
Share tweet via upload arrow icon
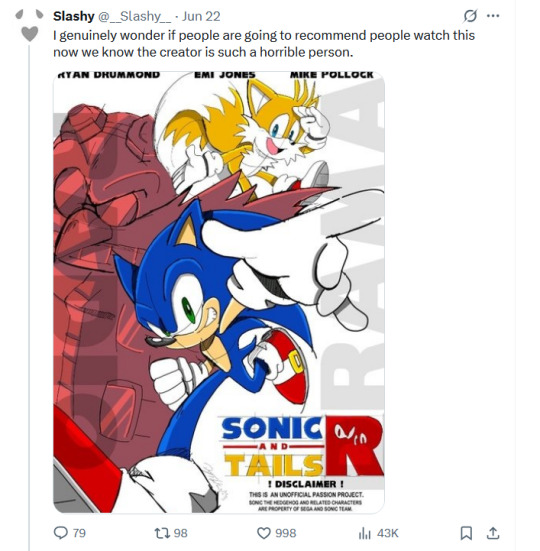tap(493, 533)
